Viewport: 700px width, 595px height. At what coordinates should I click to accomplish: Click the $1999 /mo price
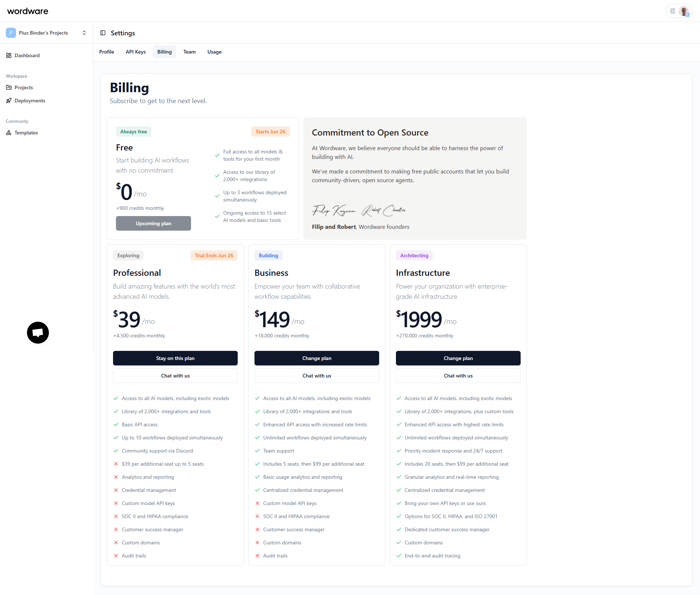(426, 319)
